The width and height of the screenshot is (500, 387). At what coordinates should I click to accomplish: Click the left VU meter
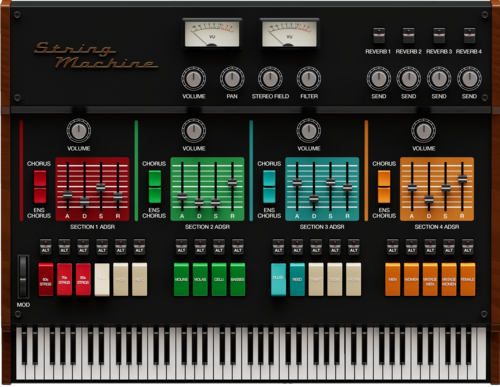[x=212, y=34]
